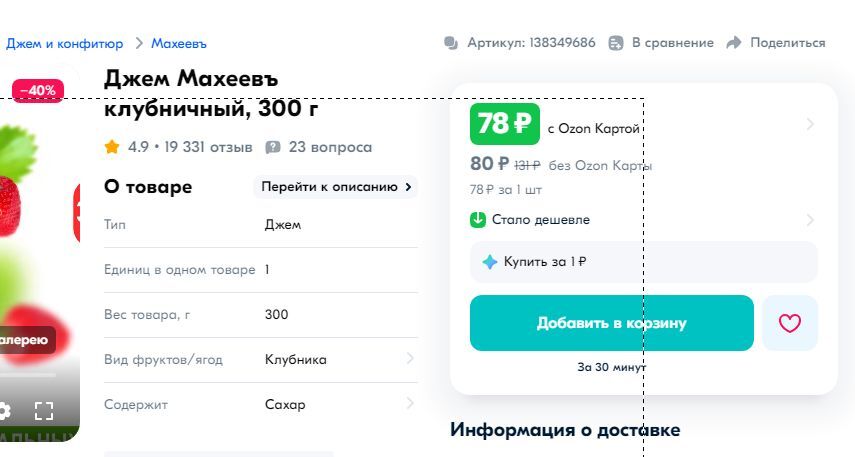Expand the Ozon Картой price chevron

810,124
